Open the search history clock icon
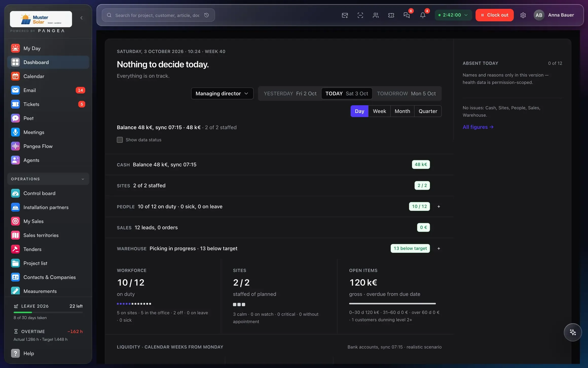The height and width of the screenshot is (368, 588). coord(207,15)
